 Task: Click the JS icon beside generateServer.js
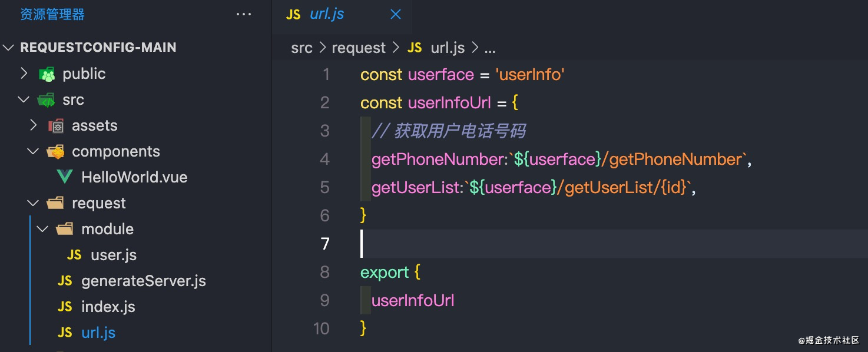[x=65, y=281]
